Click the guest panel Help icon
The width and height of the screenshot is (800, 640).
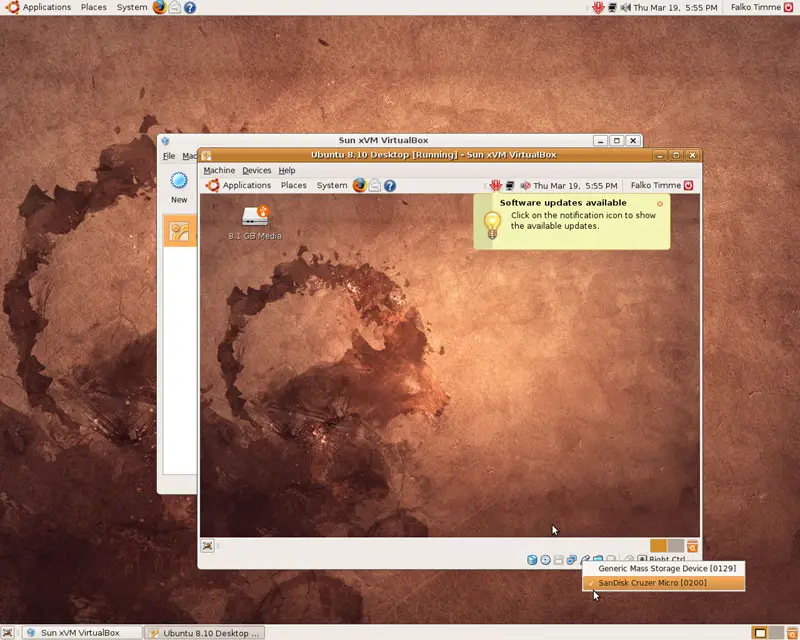point(390,185)
